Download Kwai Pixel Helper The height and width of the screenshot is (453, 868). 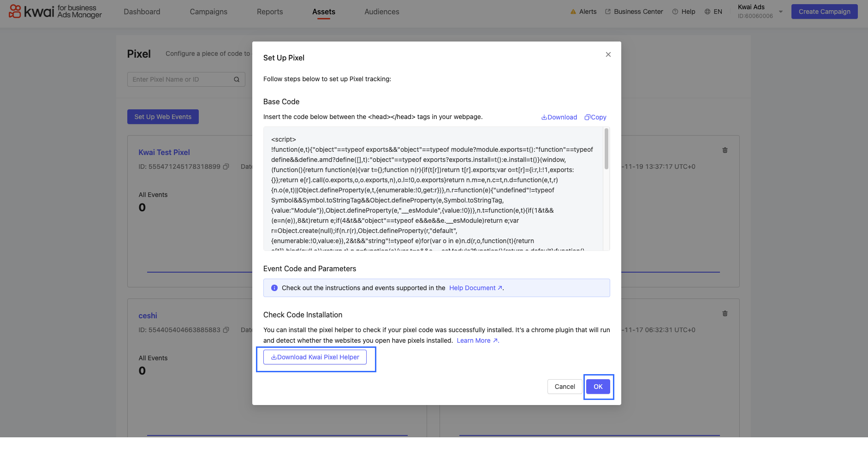[315, 357]
